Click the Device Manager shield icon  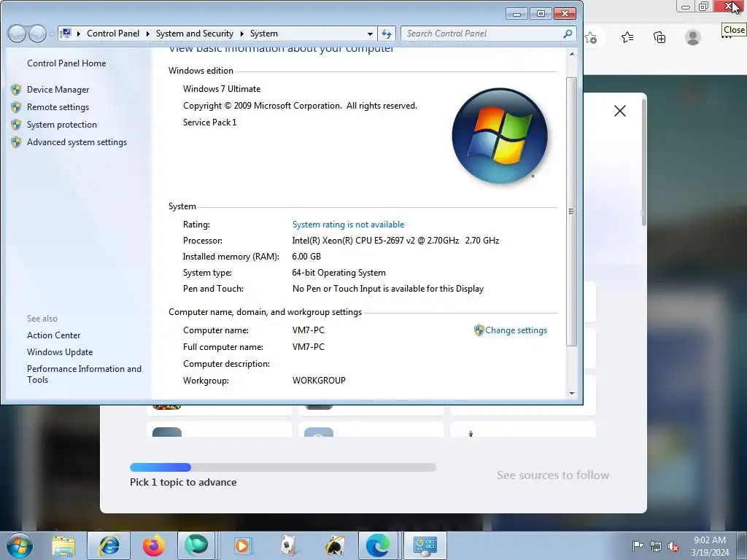click(x=16, y=90)
